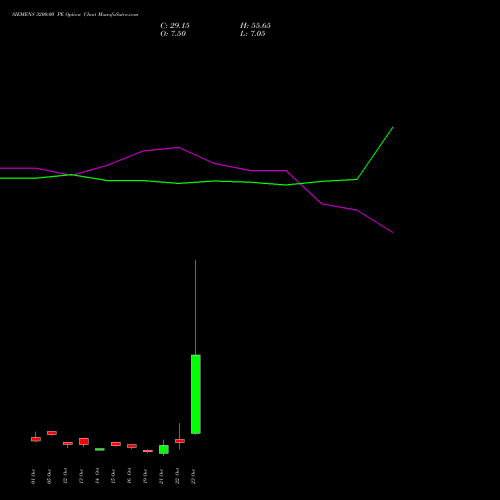
Task: Click the red candle above 15 Oct
Action: [116, 444]
